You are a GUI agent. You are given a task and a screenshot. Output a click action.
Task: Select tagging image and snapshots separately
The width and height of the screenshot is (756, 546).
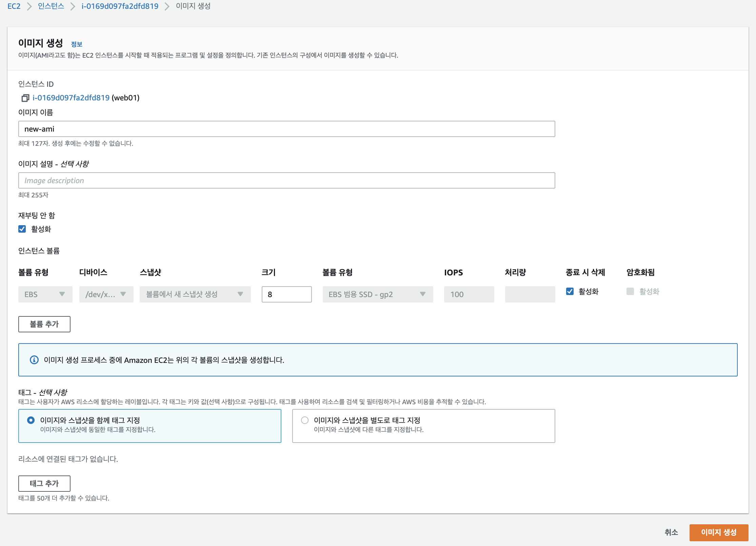point(305,421)
